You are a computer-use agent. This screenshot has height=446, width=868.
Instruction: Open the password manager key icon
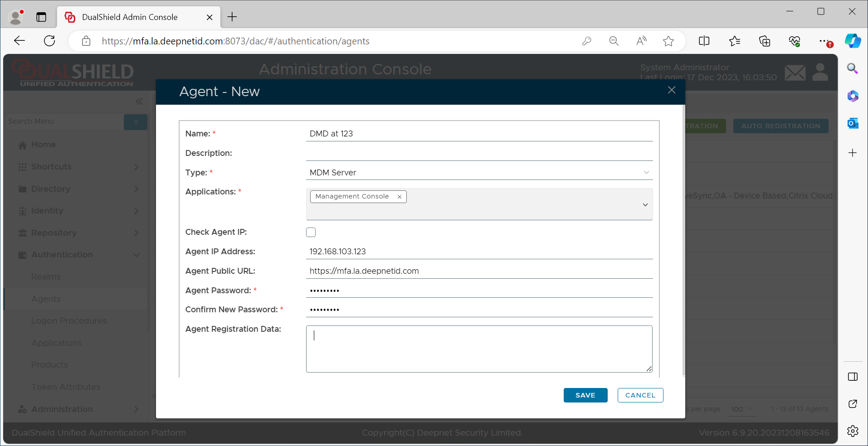587,41
